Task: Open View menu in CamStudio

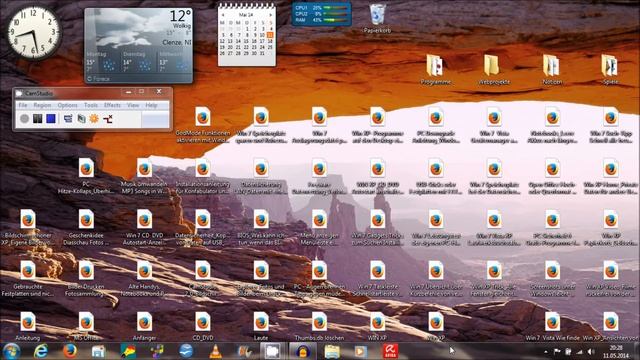Action: click(x=133, y=105)
